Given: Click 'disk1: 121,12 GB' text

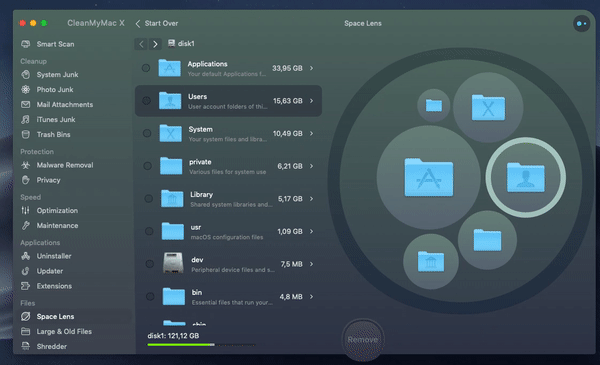Looking at the screenshot, I should [x=173, y=336].
